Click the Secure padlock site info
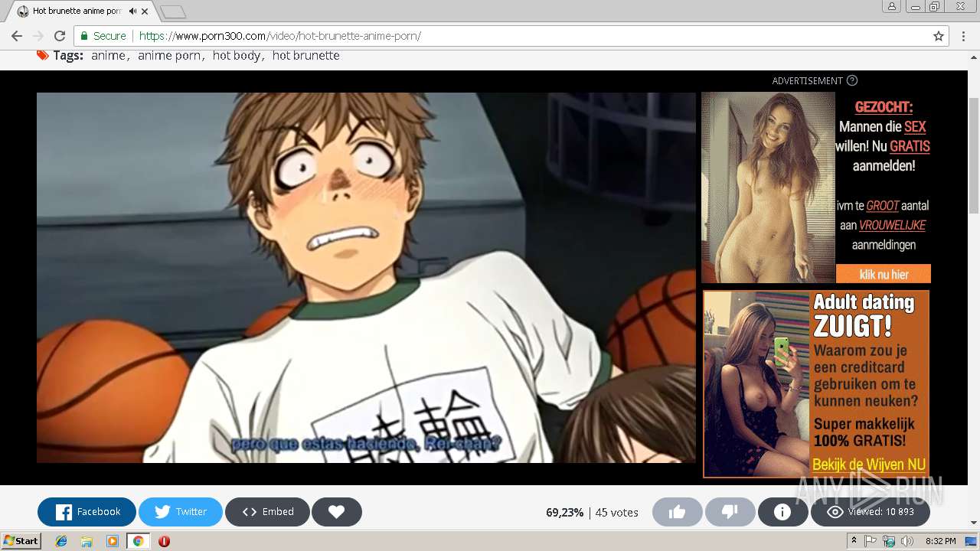Screen dimensions: 980x551 [103, 36]
